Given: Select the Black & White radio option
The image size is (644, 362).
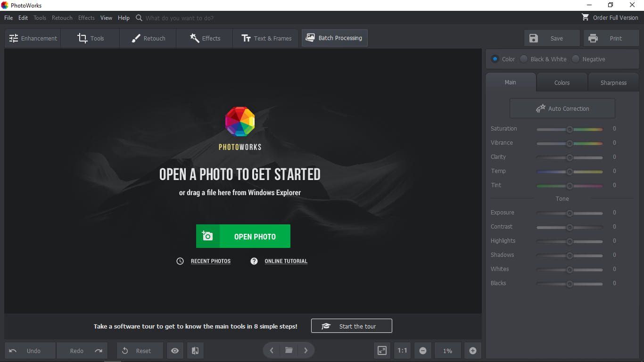Looking at the screenshot, I should (x=544, y=59).
